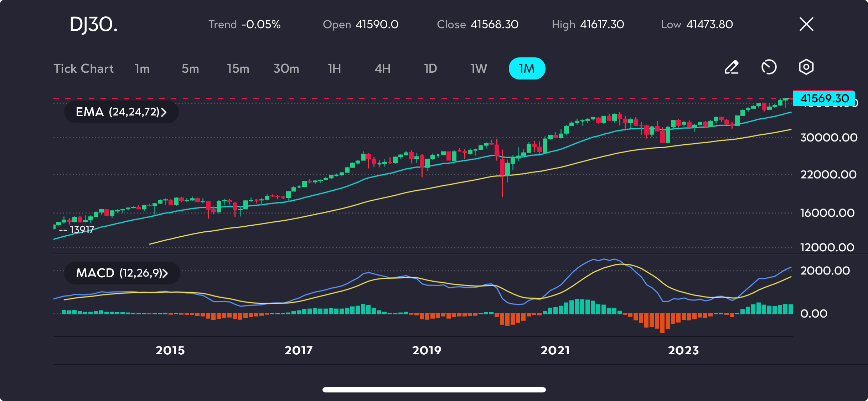Image resolution: width=868 pixels, height=401 pixels.
Task: Click the clock history icon
Action: coord(769,67)
